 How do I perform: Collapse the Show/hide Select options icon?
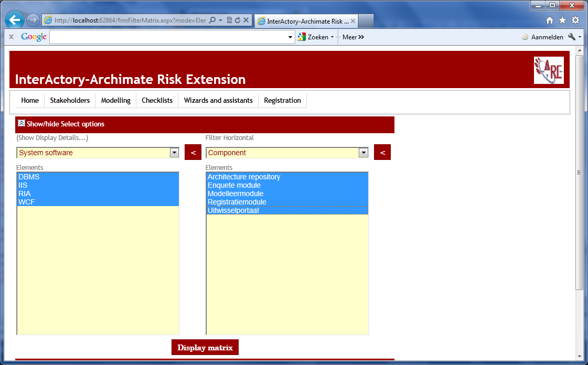pyautogui.click(x=22, y=124)
